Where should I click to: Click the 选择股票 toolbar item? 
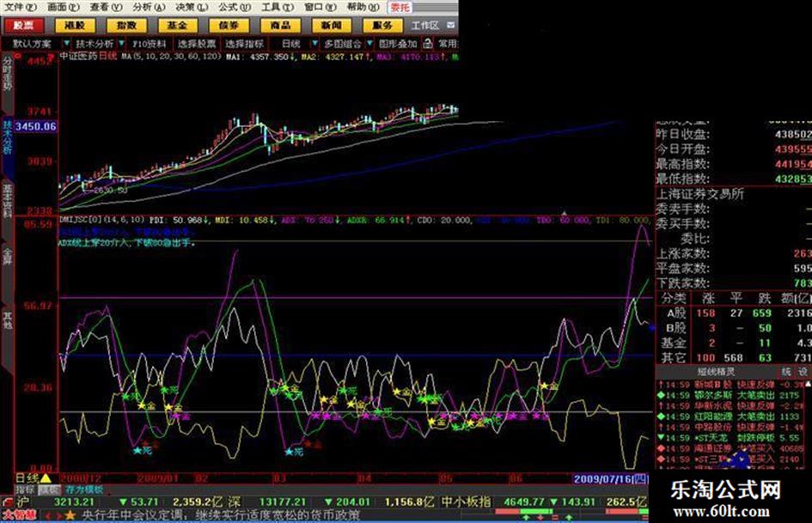pyautogui.click(x=197, y=44)
